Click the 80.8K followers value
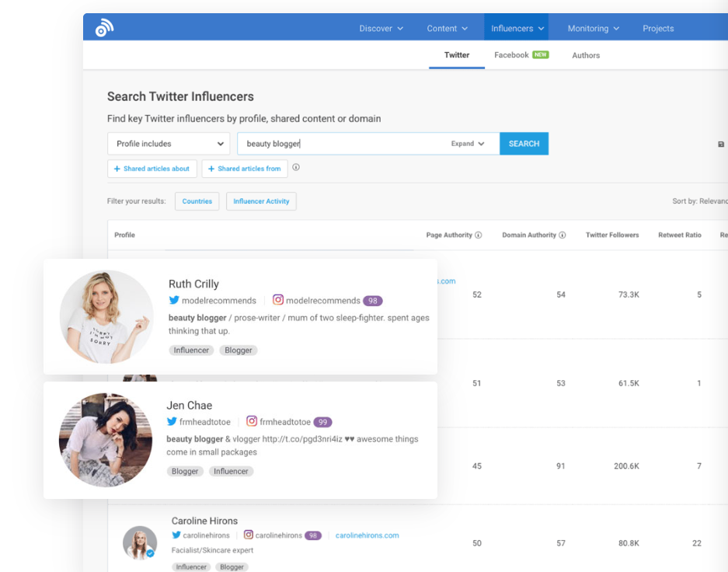 (629, 542)
